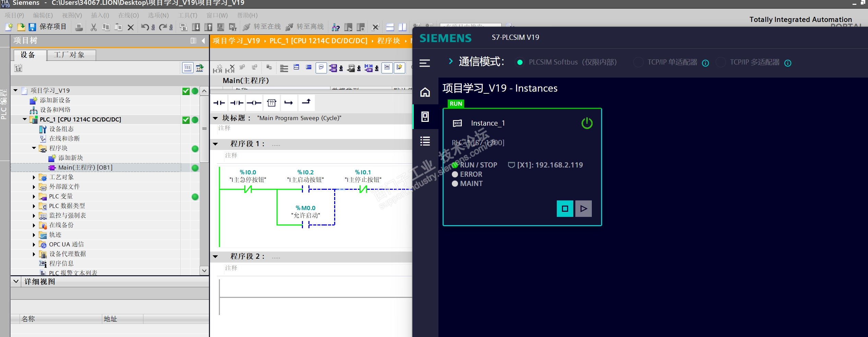
Task: Toggle Instance_1 power button
Action: [x=587, y=123]
